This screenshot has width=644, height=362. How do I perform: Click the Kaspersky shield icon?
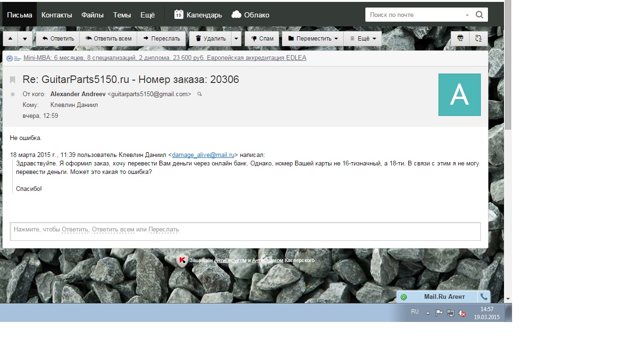click(182, 261)
